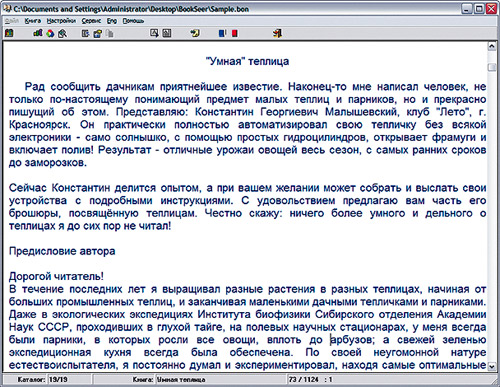
Task: Open the Настройки menu
Action: (61, 21)
